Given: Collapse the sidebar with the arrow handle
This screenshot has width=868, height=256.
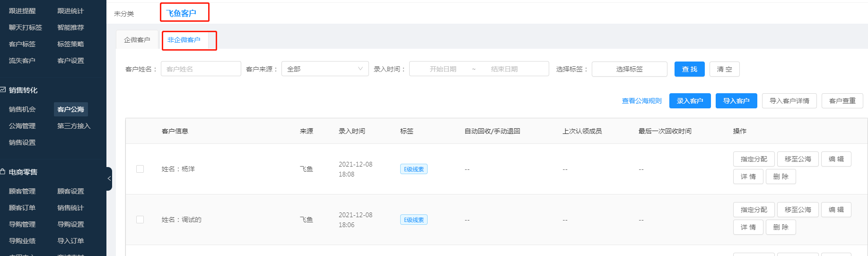Looking at the screenshot, I should pyautogui.click(x=109, y=179).
